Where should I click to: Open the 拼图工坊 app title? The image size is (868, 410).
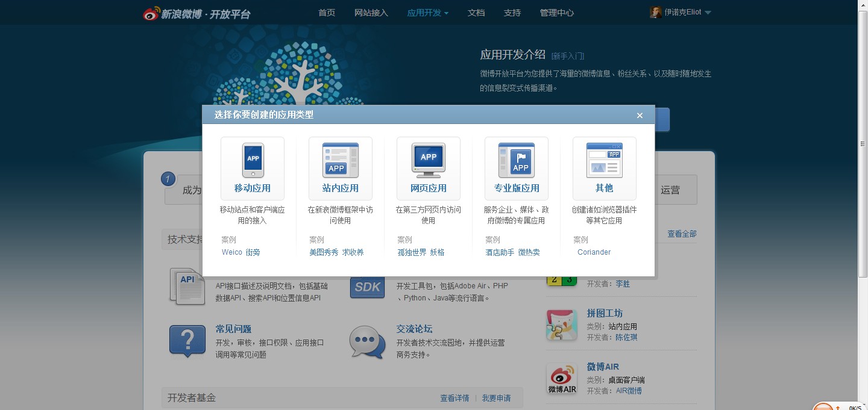tap(605, 313)
